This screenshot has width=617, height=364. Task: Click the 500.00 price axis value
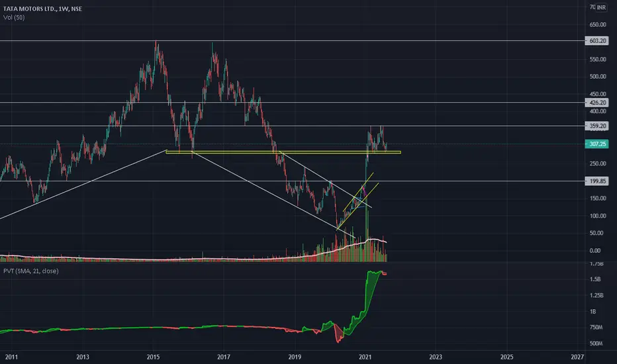[x=598, y=76]
